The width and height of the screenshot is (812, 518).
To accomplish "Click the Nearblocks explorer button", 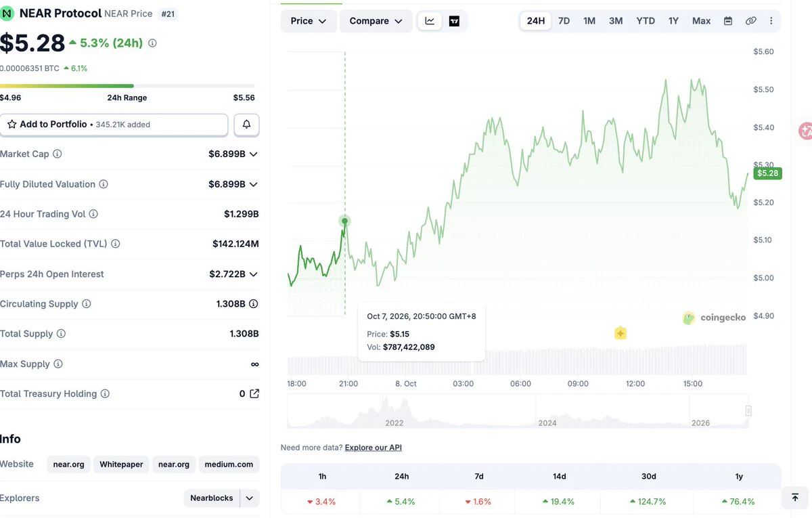I will tap(212, 498).
